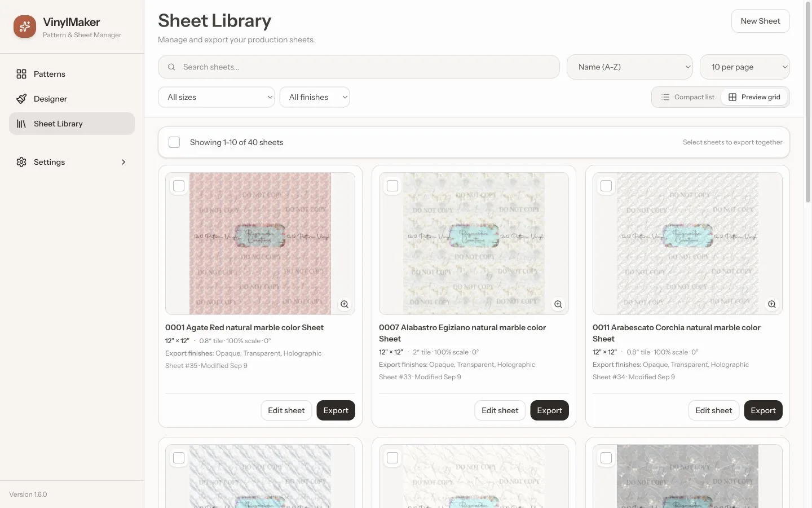The width and height of the screenshot is (812, 508).
Task: Click 'Version 1.6.0' in the sidebar footer
Action: (28, 494)
